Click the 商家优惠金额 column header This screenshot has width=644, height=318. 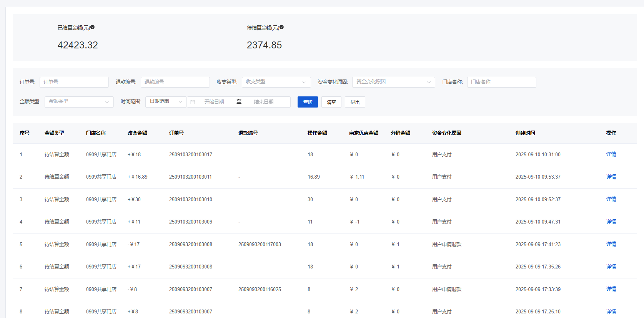pyautogui.click(x=364, y=133)
